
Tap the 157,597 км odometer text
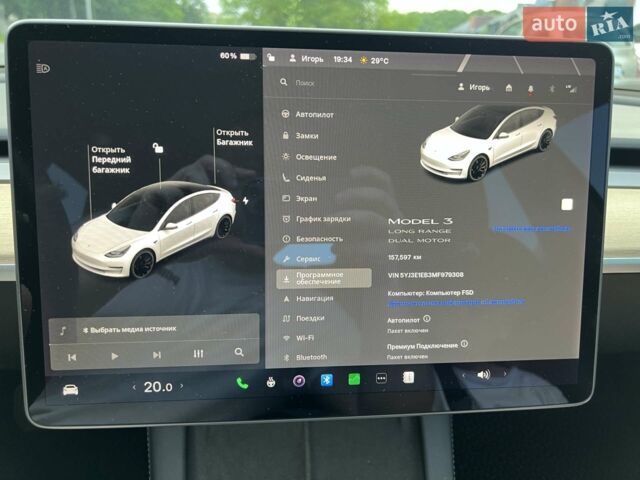[404, 257]
